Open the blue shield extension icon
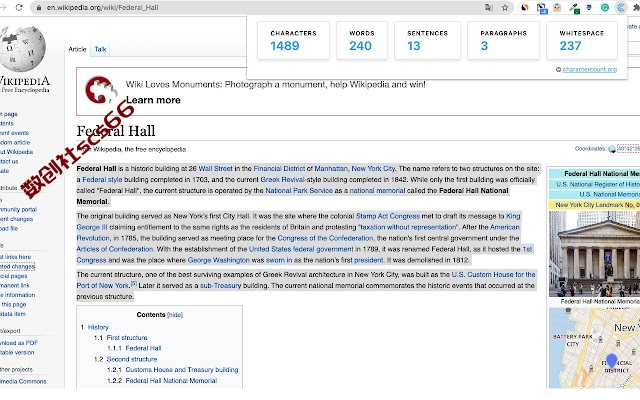Viewport: 640px width, 400px height. click(589, 7)
